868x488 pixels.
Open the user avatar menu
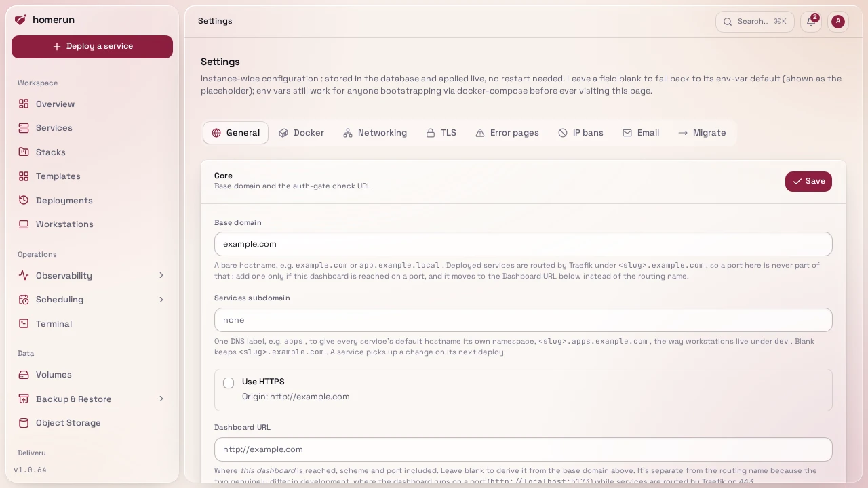click(838, 22)
